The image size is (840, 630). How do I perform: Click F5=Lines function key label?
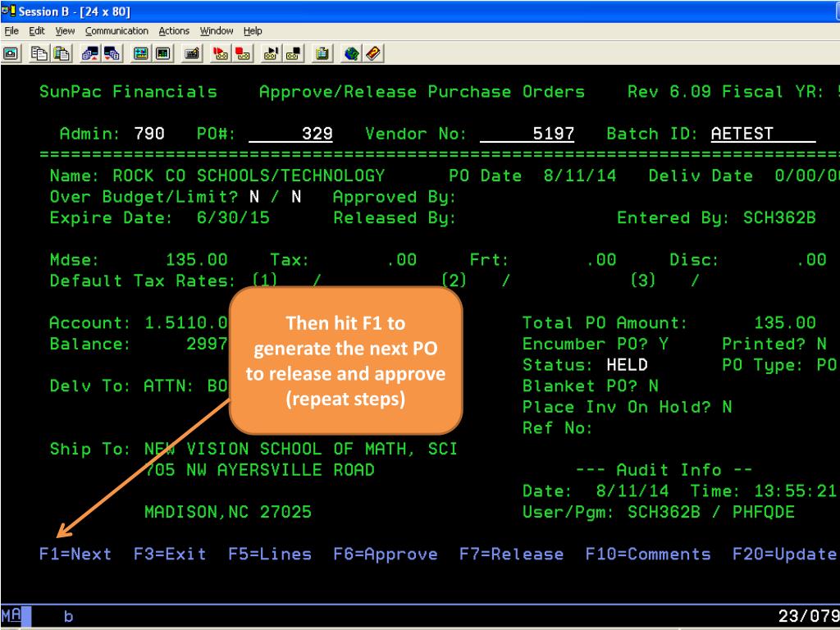(x=270, y=554)
